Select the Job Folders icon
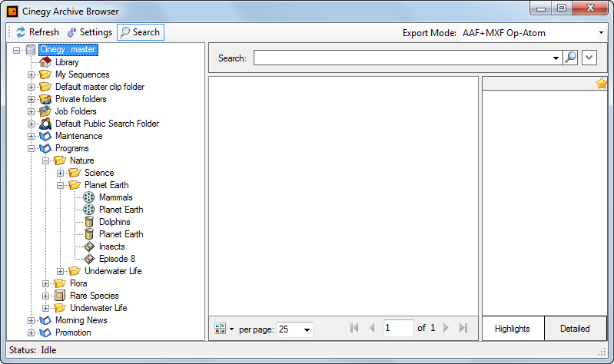Image resolution: width=614 pixels, height=364 pixels. 45,111
